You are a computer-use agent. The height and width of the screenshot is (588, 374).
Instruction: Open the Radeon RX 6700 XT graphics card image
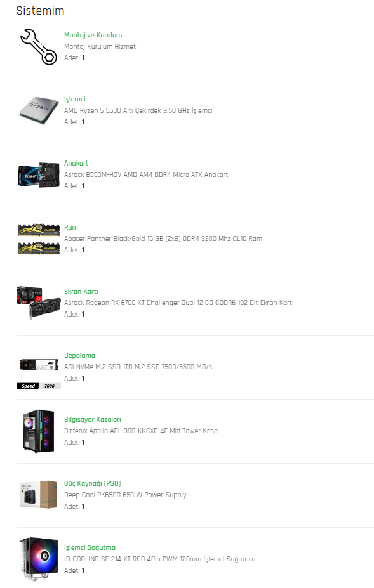tap(38, 303)
